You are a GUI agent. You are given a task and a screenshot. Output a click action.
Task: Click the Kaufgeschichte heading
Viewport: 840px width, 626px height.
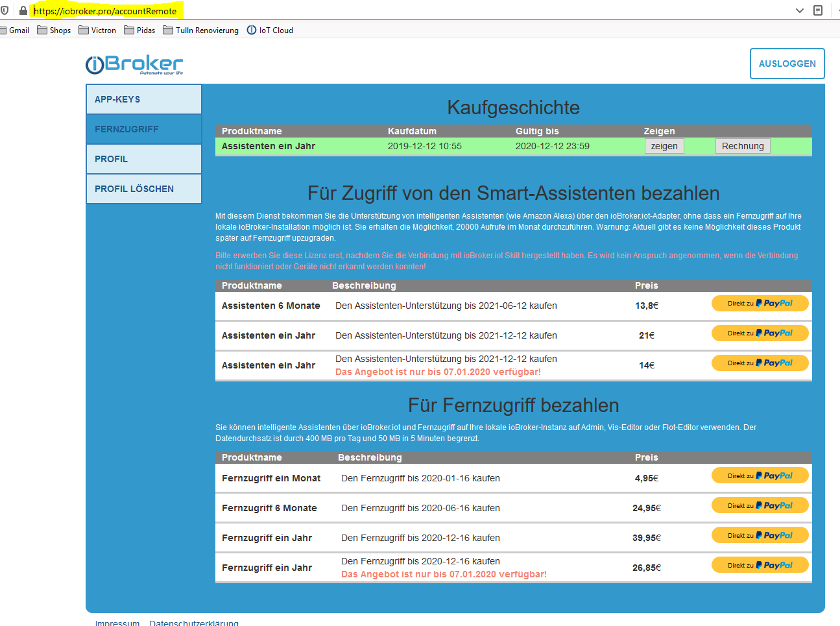coord(514,108)
